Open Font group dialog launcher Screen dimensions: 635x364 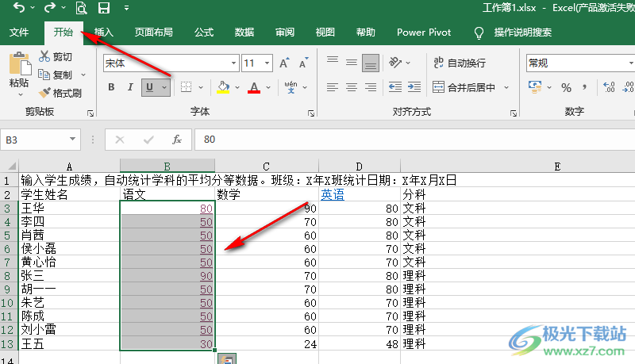311,113
